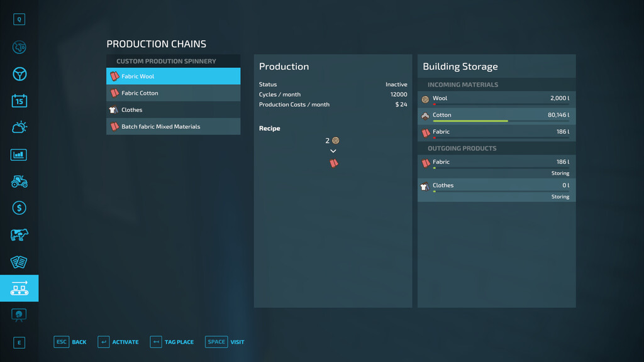This screenshot has width=644, height=362.
Task: Open the world map globe icon
Action: pos(19,47)
